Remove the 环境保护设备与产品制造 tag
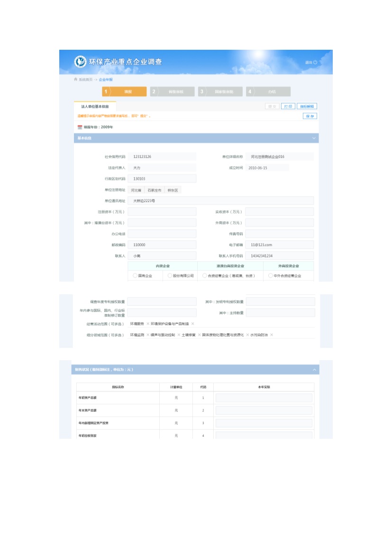 (x=192, y=324)
